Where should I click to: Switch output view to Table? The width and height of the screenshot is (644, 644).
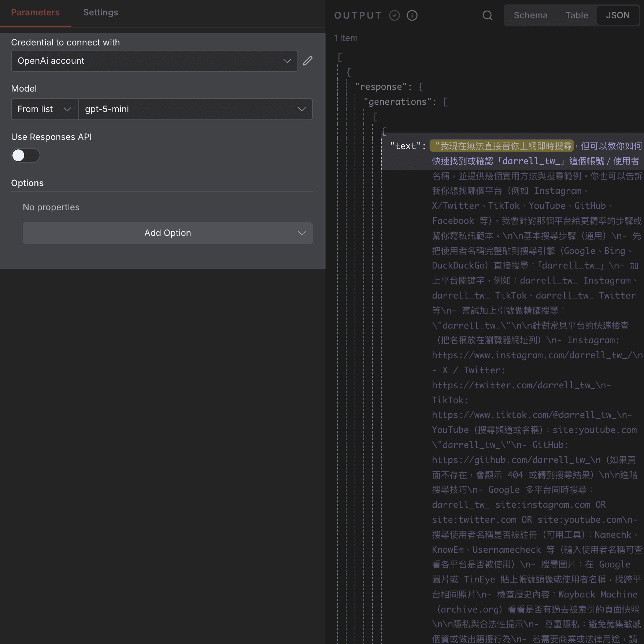point(577,15)
